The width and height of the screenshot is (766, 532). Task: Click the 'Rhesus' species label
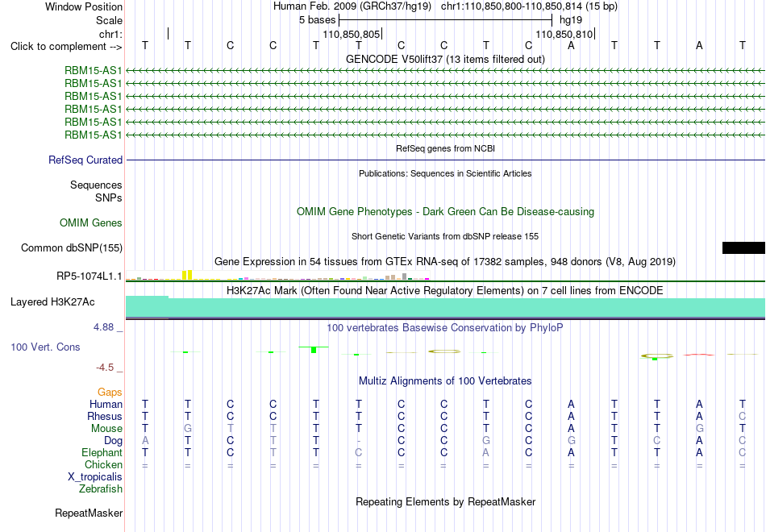click(105, 416)
